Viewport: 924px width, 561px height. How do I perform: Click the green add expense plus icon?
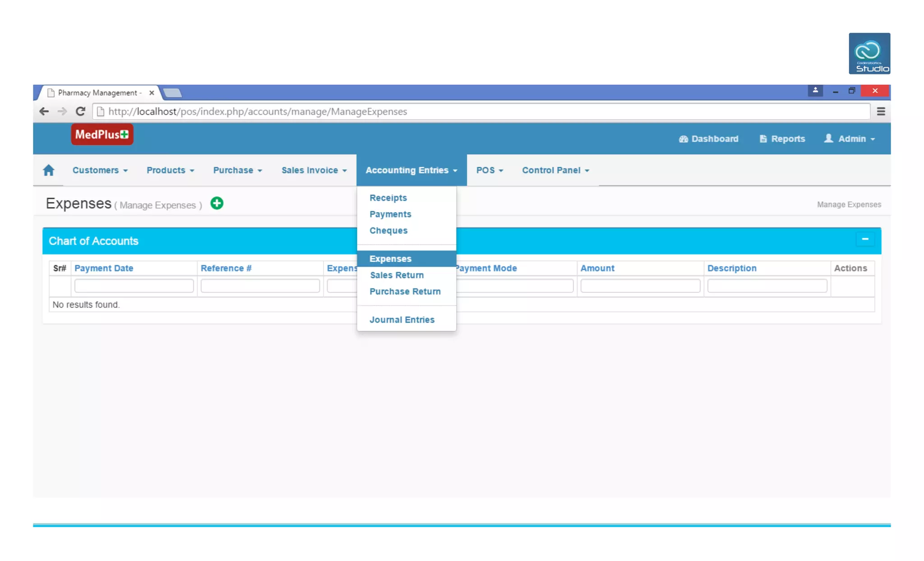point(217,204)
